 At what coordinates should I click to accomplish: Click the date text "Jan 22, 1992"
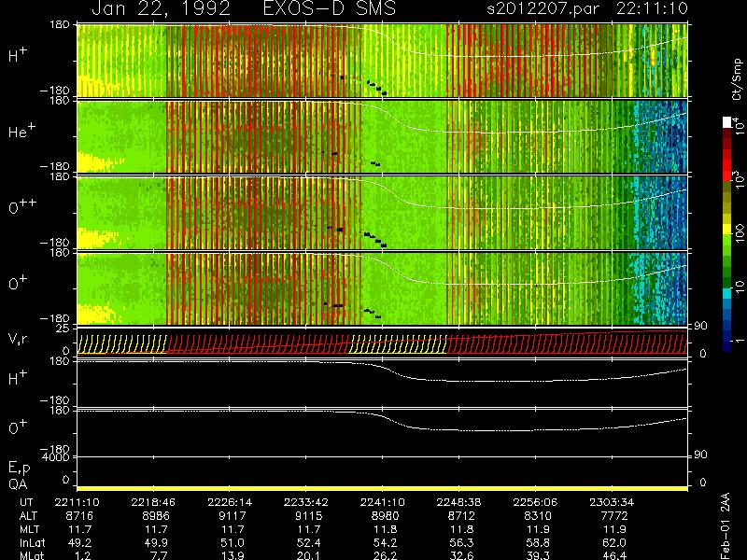click(161, 8)
